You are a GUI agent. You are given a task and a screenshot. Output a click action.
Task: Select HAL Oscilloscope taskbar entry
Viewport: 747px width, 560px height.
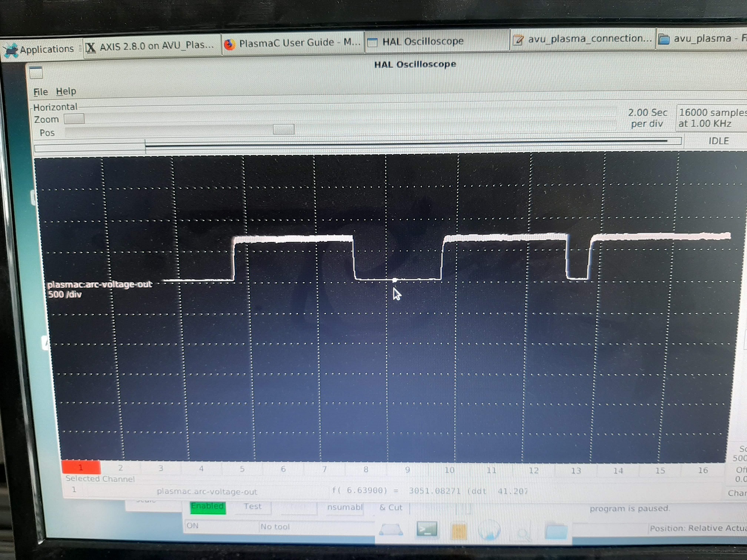pos(437,41)
